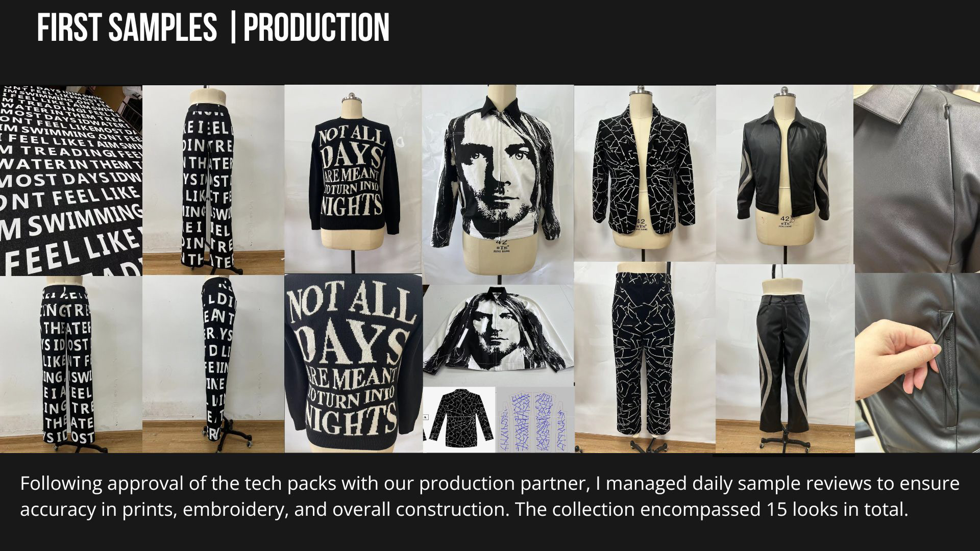980x551 pixels.
Task: Open the sweater knit close-up photo
Action: click(x=353, y=363)
